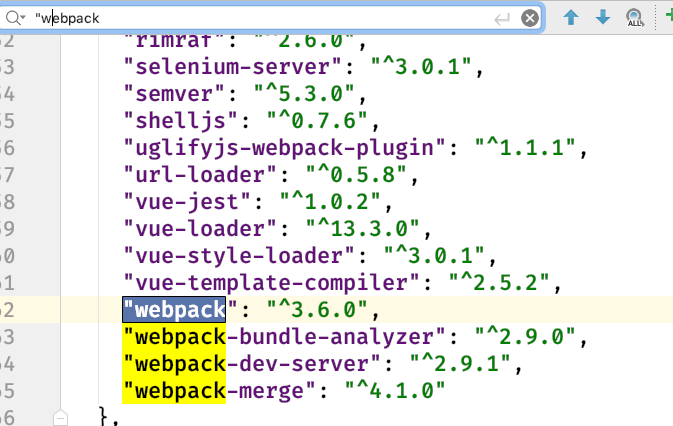
Task: Click version value "^2.5.2"
Action: click(499, 283)
